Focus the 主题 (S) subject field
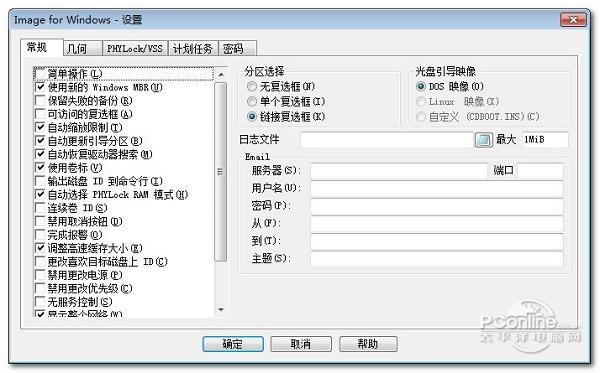 click(x=437, y=259)
